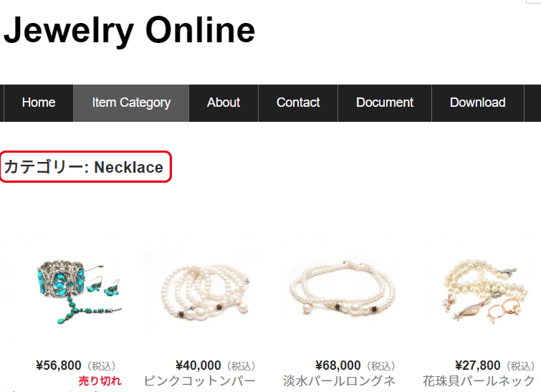Click the red 売り切れ sold-out label

[x=100, y=381]
